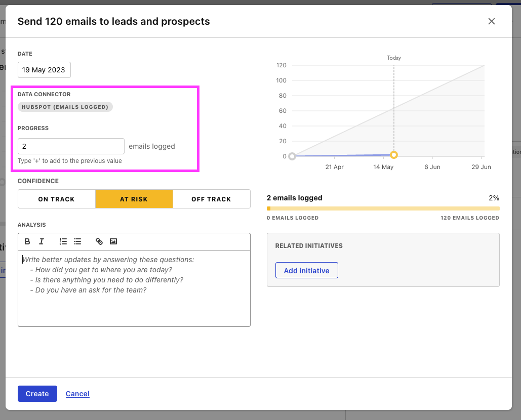Click the Cancel link

point(77,394)
